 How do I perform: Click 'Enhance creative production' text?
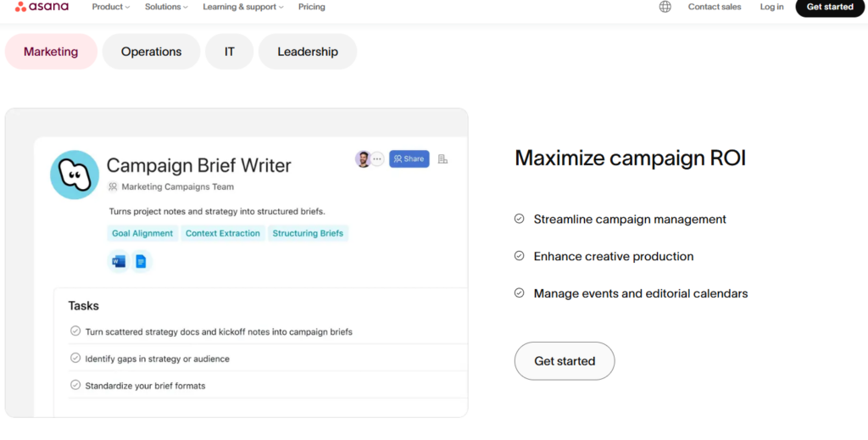coord(614,256)
